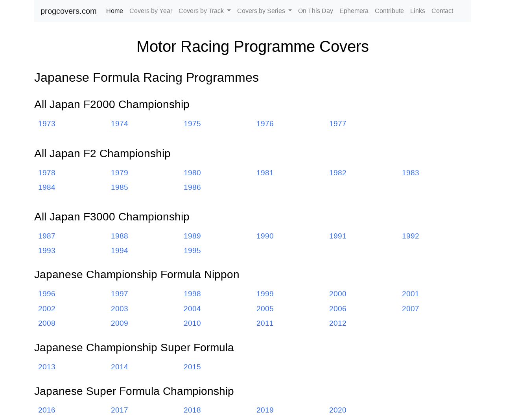Viewport: 505px width, 420px height.
Task: Navigate to the Contribute page
Action: (x=389, y=11)
